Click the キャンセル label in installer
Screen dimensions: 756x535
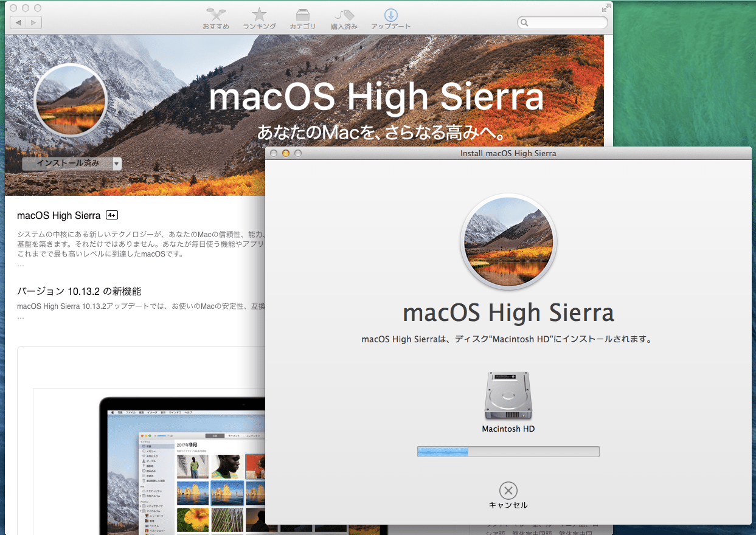pyautogui.click(x=508, y=505)
